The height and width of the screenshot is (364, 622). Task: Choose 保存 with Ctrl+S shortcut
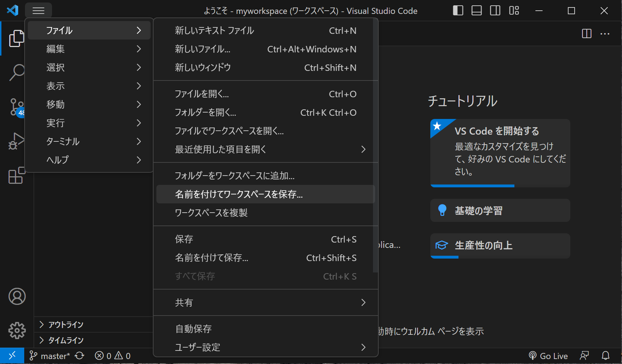coord(265,239)
